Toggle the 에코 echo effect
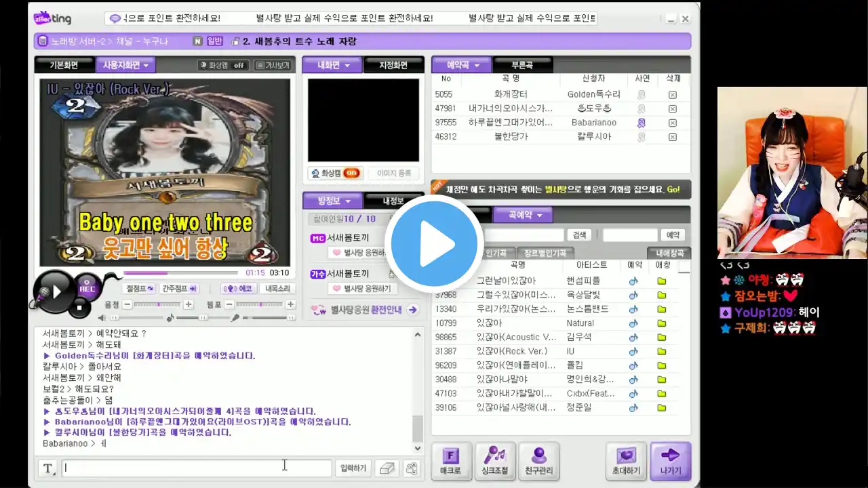 tap(237, 289)
